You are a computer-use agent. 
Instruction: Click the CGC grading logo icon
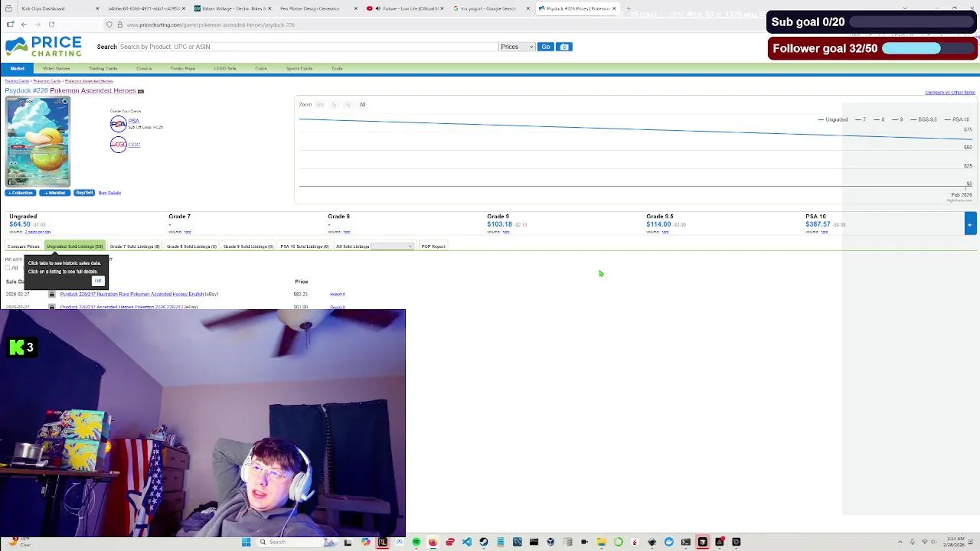pos(118,145)
